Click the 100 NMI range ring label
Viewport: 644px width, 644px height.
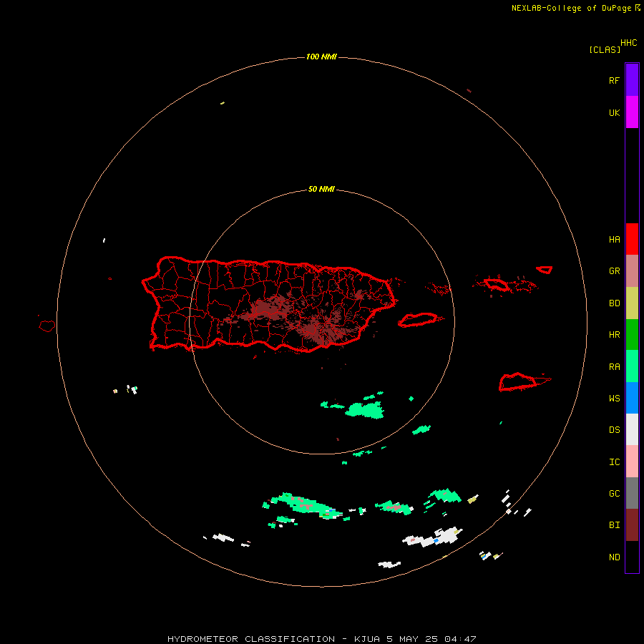(321, 57)
